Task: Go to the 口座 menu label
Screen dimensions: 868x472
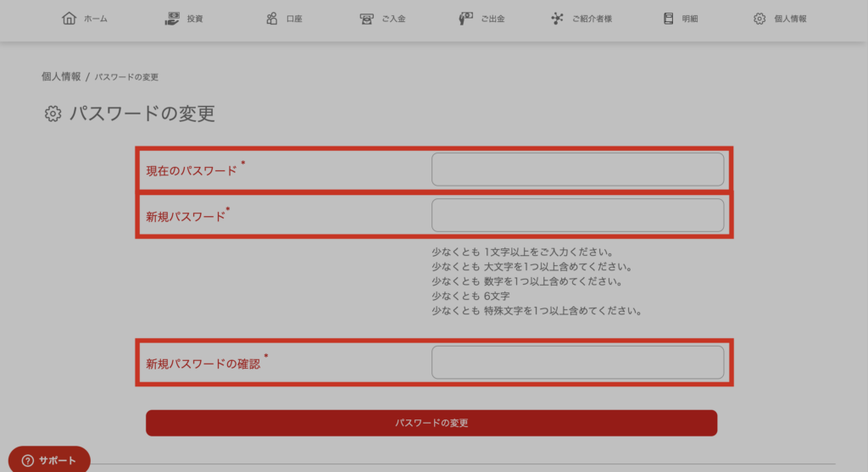Action: 294,19
